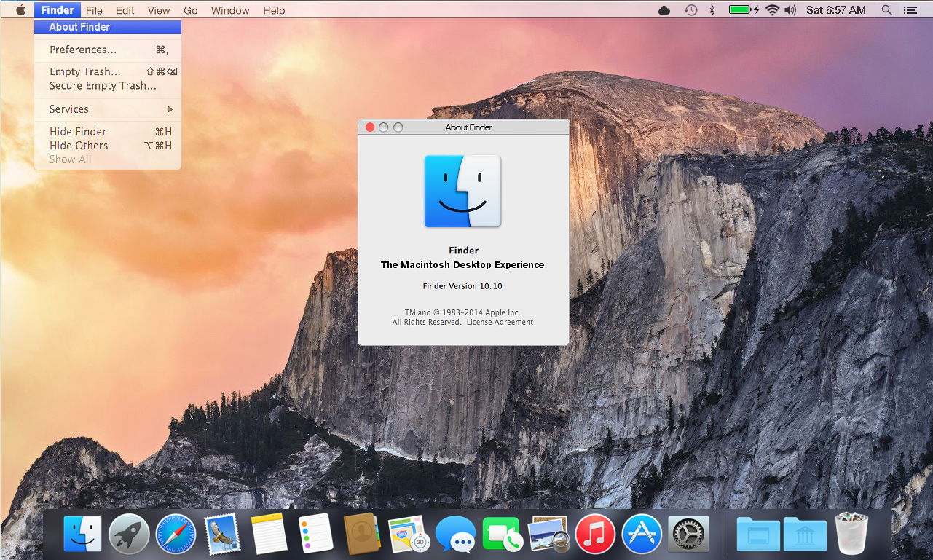Open Preview app icon in Dock
Screen dimensions: 933x560
tap(548, 535)
